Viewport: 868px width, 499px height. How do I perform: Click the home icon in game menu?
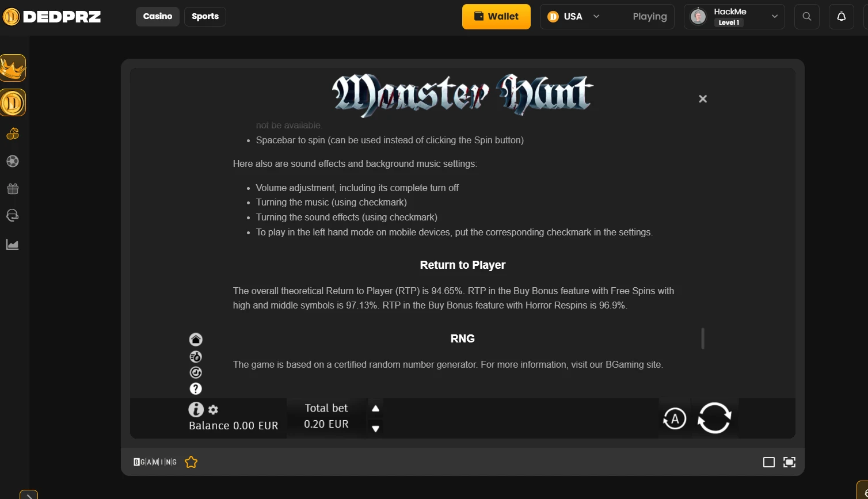coord(196,340)
